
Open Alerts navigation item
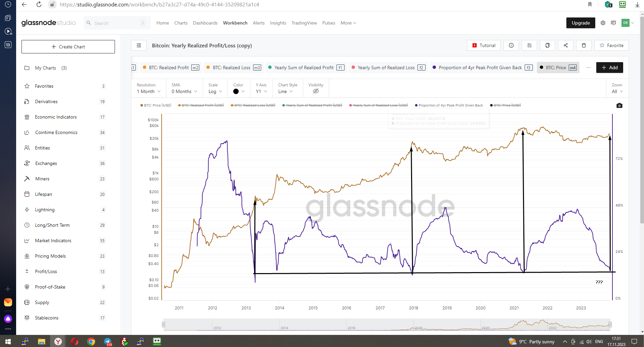coord(258,23)
